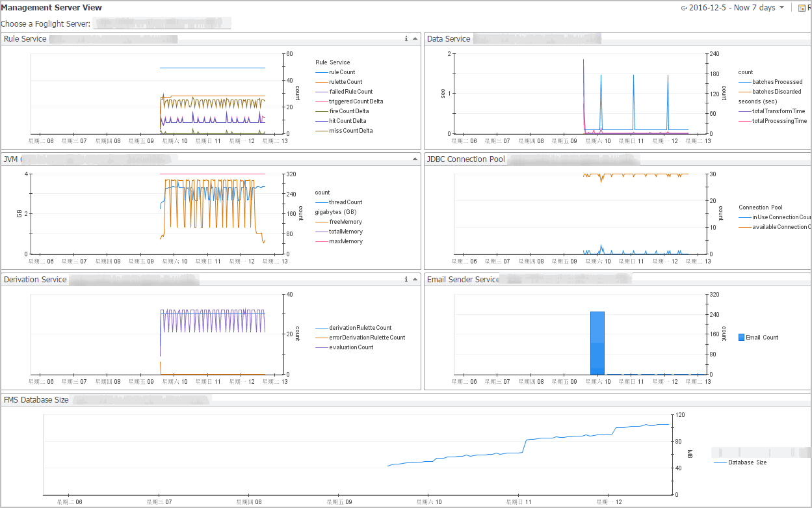Click the Rule Service info icon
This screenshot has width=812, height=508.
click(406, 39)
